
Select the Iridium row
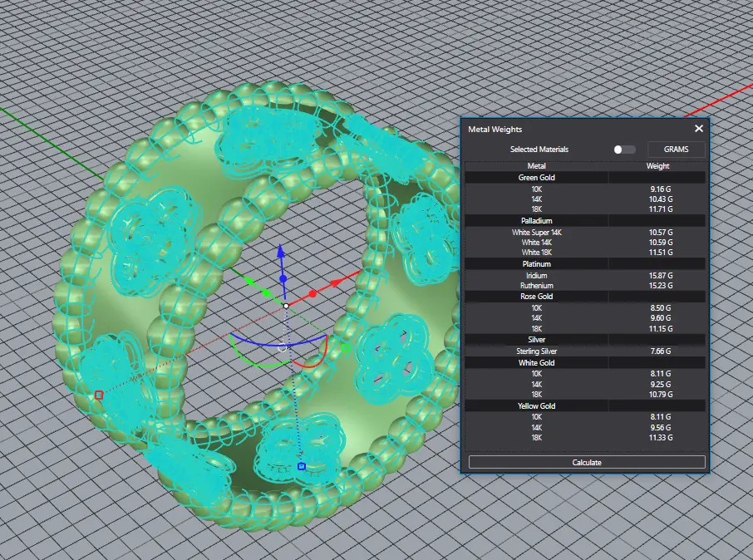(584, 276)
